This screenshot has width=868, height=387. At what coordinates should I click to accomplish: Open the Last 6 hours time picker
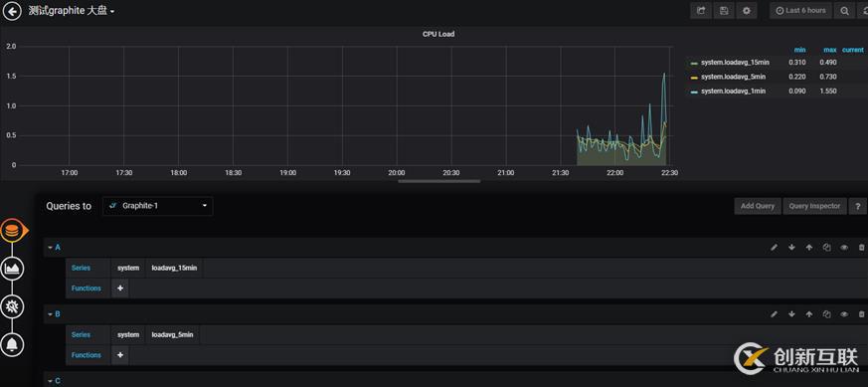[x=800, y=11]
